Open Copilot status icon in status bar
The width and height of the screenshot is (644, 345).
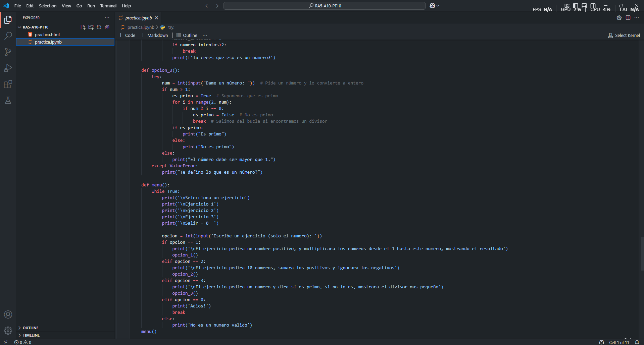click(602, 342)
